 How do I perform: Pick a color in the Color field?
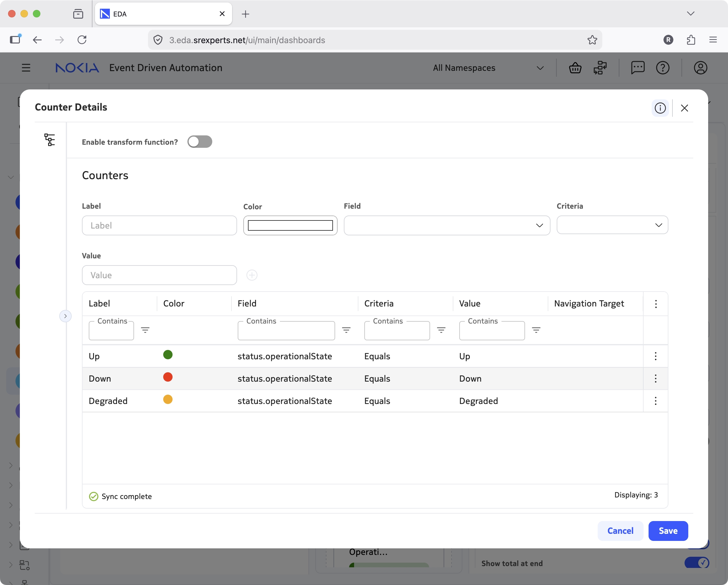click(290, 225)
